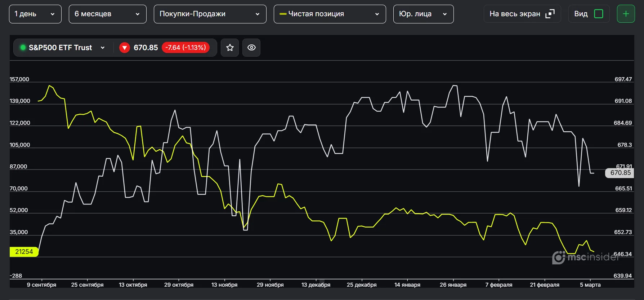Viewport: 644px width, 300px height.
Task: Click the 139,000 left axis value
Action: pyautogui.click(x=20, y=101)
